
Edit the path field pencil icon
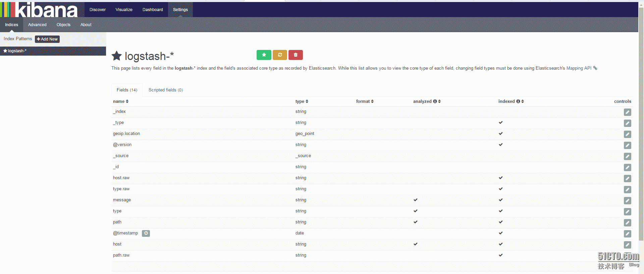pos(627,223)
